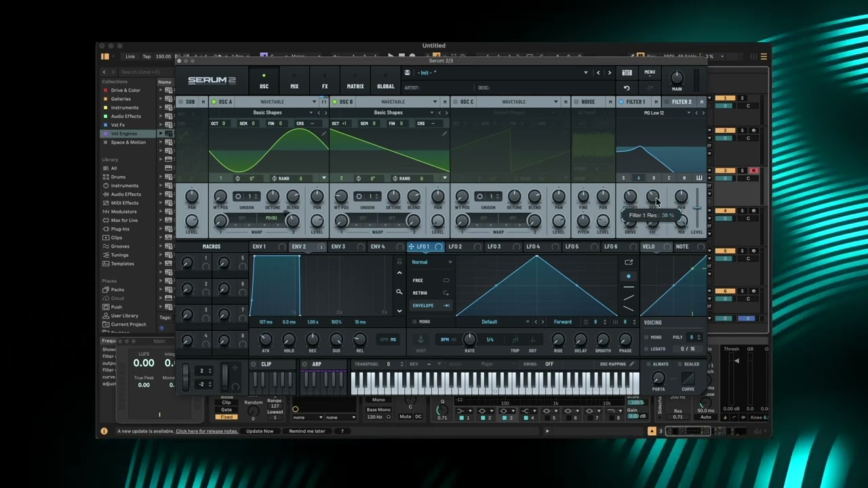Click the Serum MENU button
Image resolution: width=868 pixels, height=488 pixels.
coord(650,73)
